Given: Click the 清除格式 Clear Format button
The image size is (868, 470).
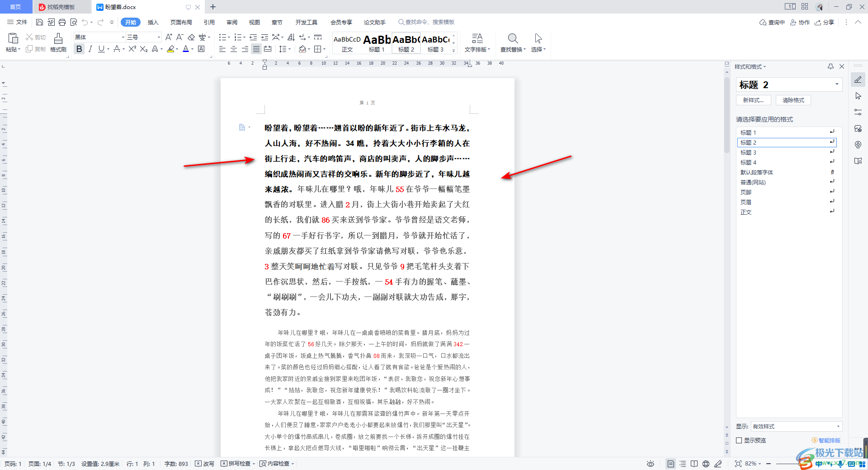Looking at the screenshot, I should [793, 100].
